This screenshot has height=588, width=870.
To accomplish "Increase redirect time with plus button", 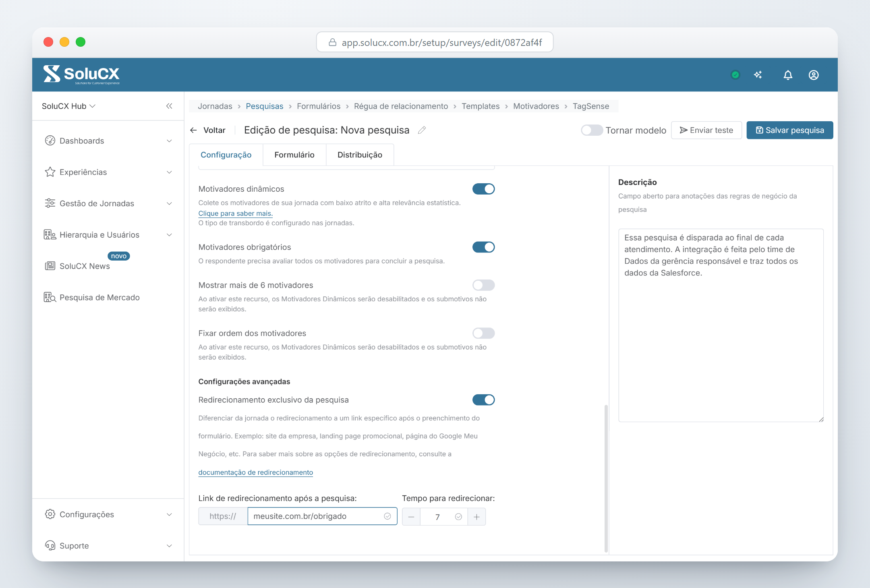I will (476, 517).
